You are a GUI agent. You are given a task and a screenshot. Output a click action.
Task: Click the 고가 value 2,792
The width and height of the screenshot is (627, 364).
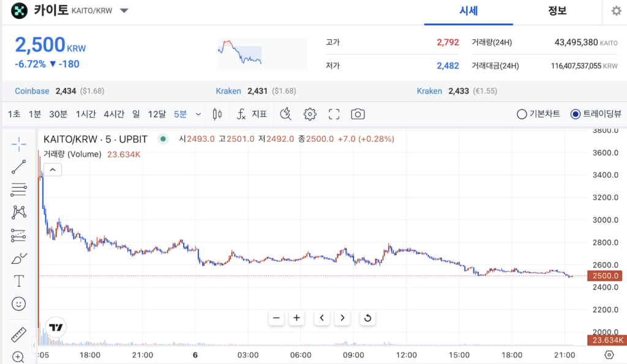click(x=448, y=42)
